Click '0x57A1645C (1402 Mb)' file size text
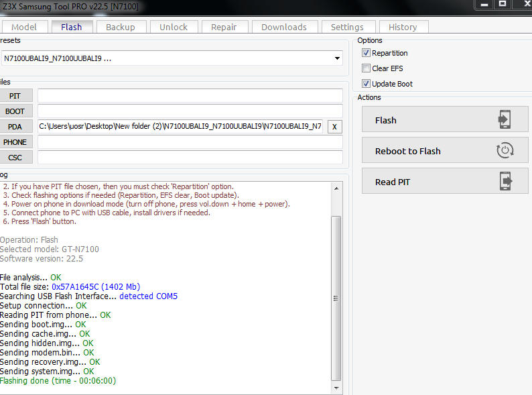This screenshot has width=532, height=395. (96, 286)
